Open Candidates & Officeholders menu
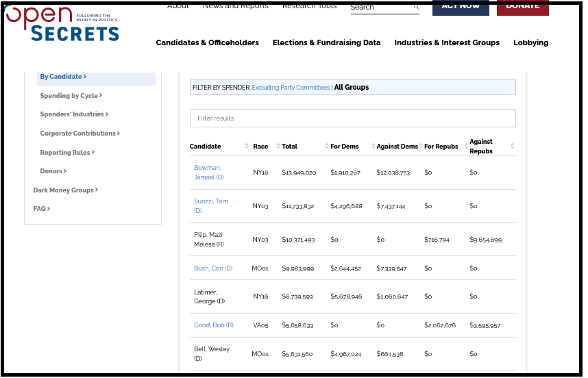The image size is (588, 378). (x=208, y=42)
